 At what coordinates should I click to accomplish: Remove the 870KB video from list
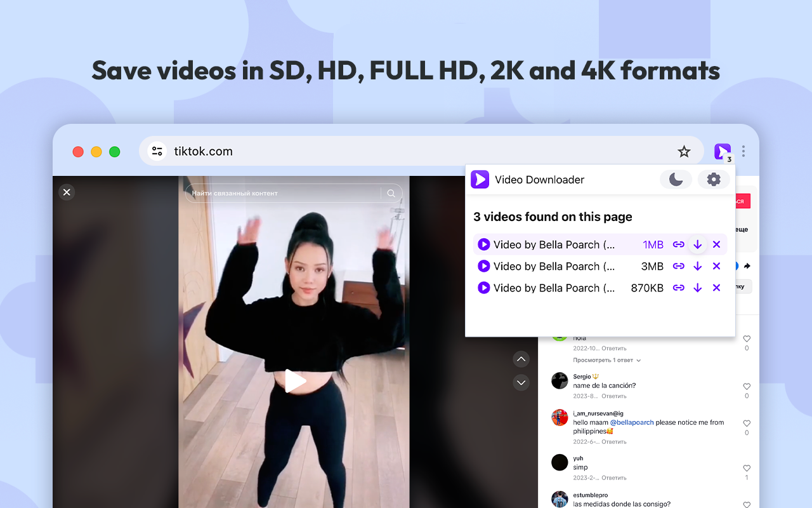click(717, 288)
